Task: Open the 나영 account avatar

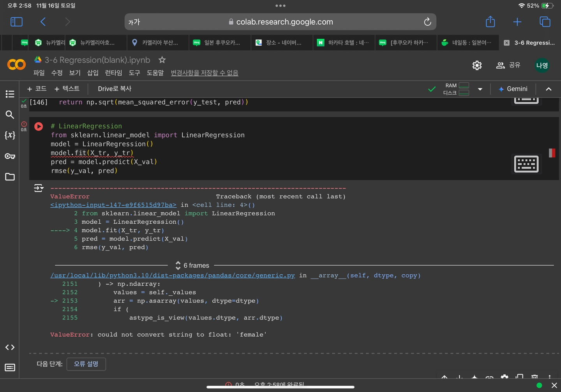Action: click(x=542, y=65)
